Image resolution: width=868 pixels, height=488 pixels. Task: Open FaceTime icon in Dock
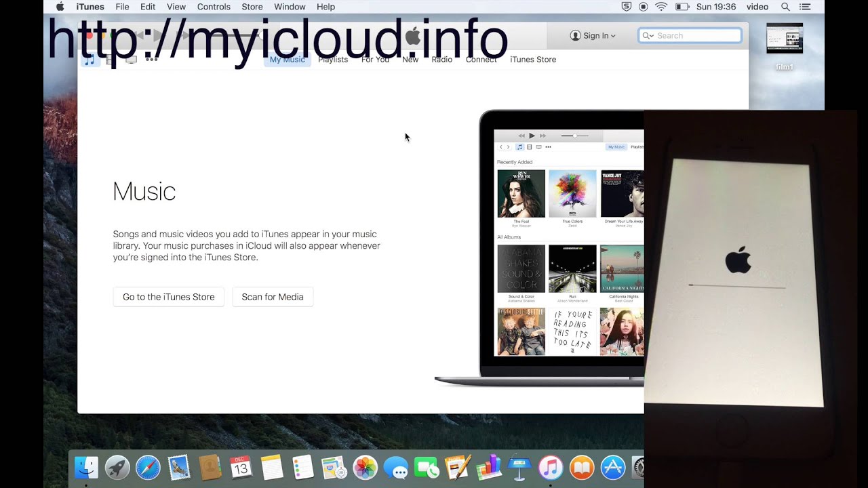(427, 468)
